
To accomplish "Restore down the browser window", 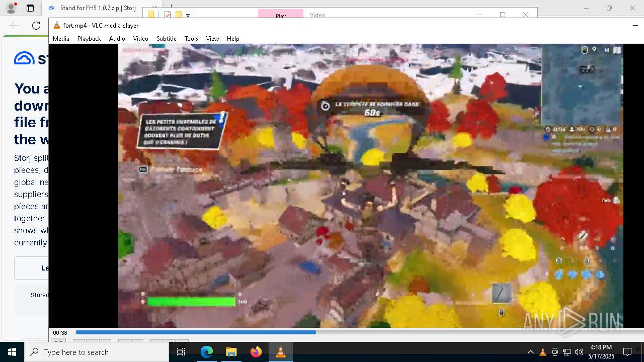I will (x=609, y=8).
